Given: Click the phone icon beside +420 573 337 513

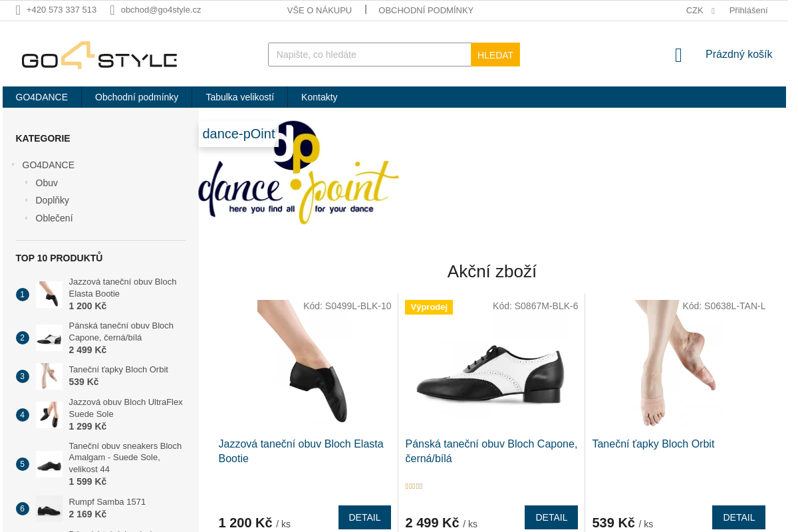Looking at the screenshot, I should pyautogui.click(x=18, y=10).
